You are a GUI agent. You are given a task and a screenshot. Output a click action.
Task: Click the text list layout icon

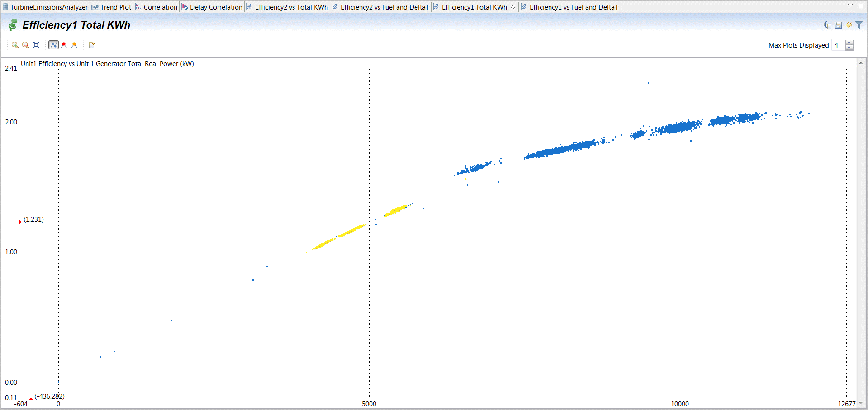point(827,25)
